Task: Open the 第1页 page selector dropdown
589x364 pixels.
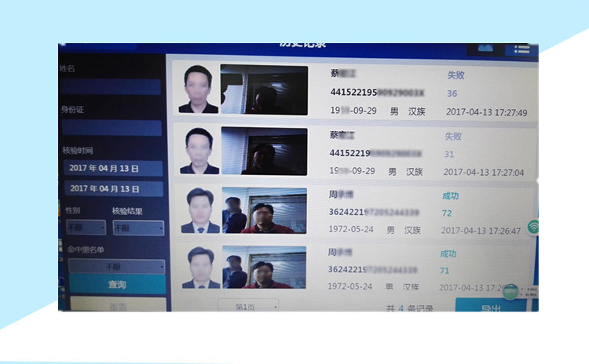Action: coord(248,305)
